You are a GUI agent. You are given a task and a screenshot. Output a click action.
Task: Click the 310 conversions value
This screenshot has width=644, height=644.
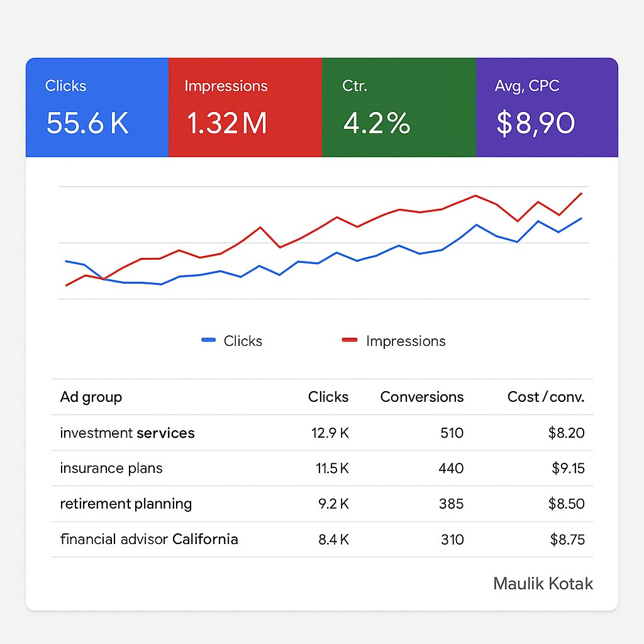coord(452,540)
